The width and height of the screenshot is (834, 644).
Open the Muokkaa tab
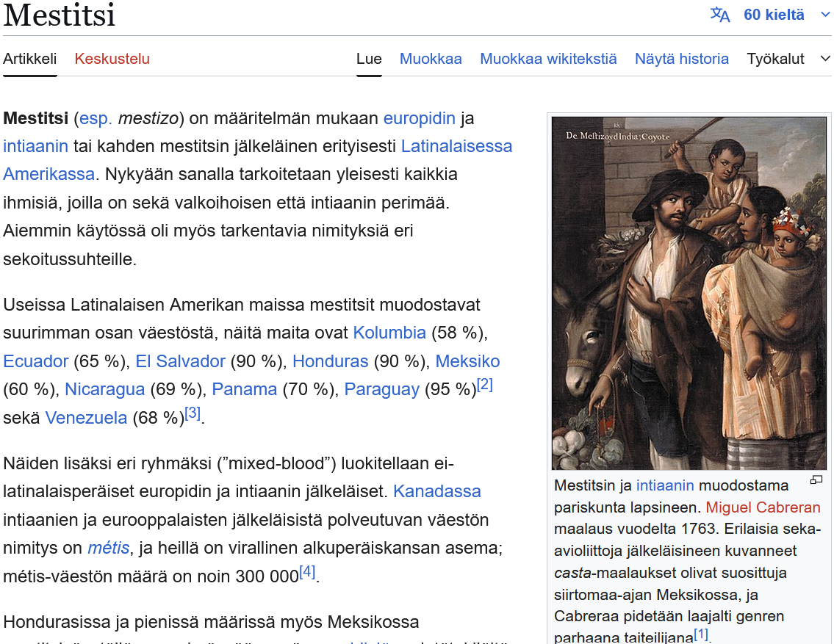(x=431, y=59)
